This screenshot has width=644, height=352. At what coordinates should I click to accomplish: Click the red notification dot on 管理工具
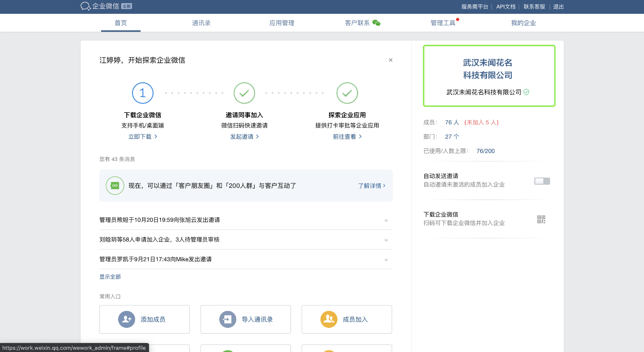[x=458, y=19]
